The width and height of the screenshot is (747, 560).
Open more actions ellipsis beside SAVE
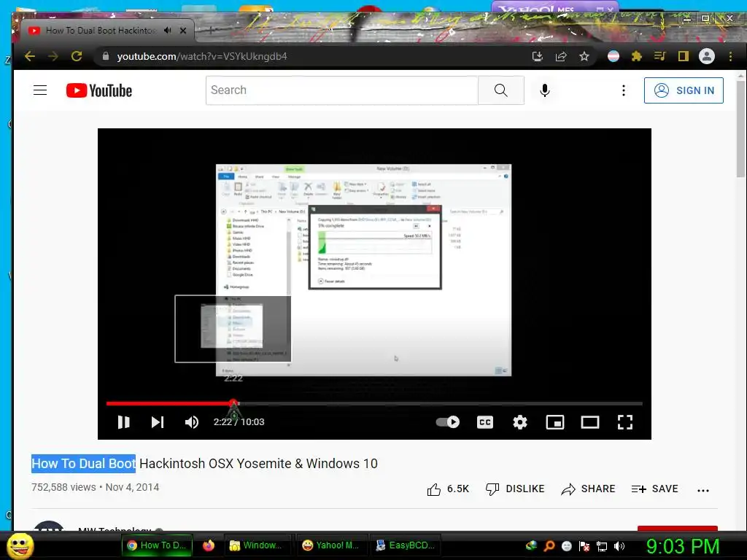703,490
